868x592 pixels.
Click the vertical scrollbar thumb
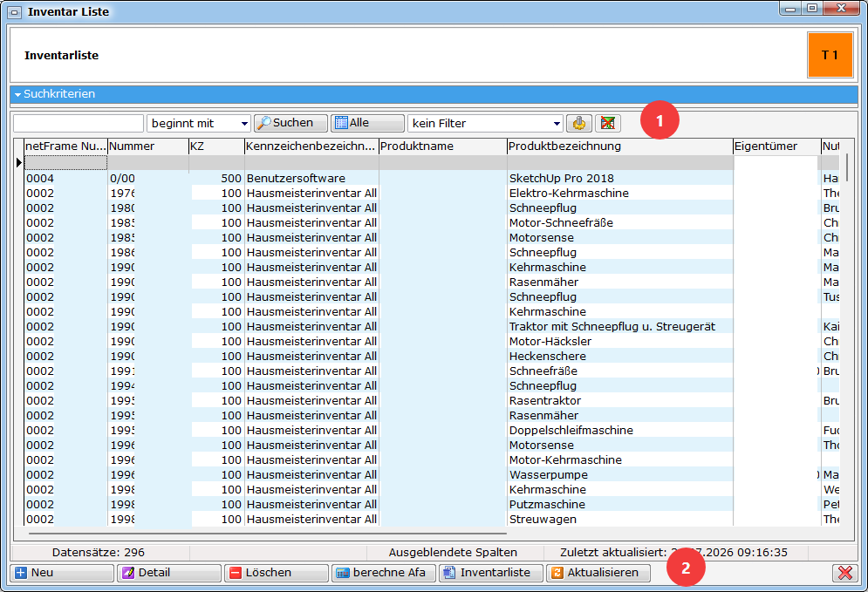click(846, 167)
